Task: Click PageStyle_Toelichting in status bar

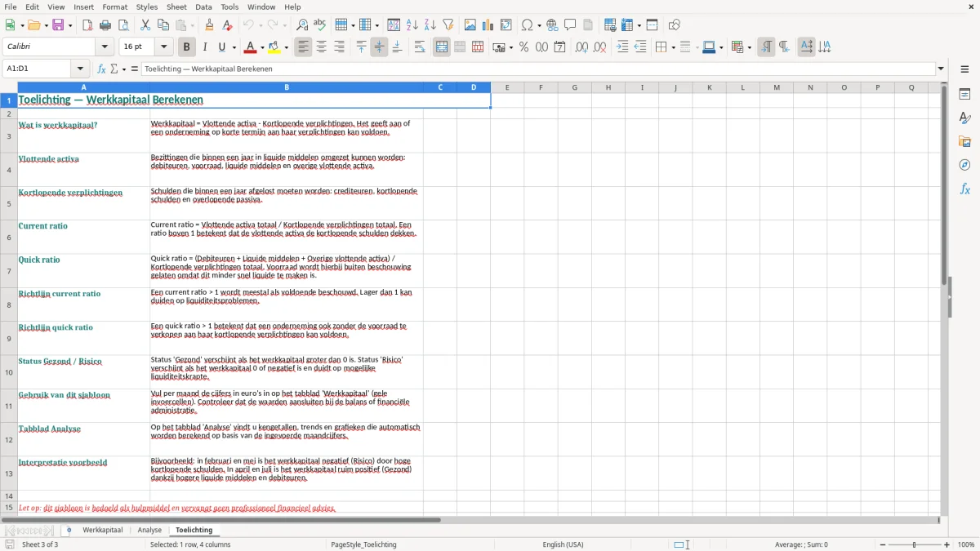Action: point(363,544)
